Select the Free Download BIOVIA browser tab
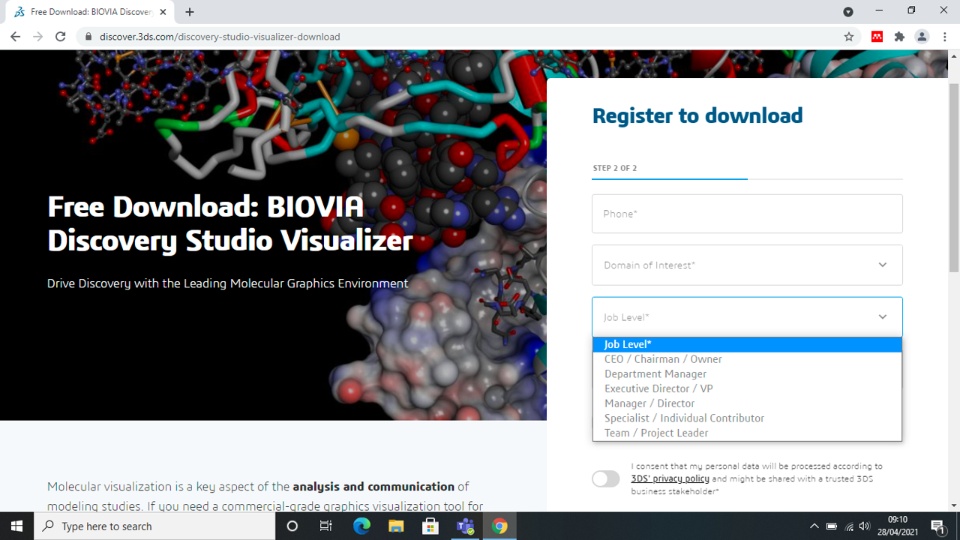The image size is (960, 540). (x=89, y=12)
